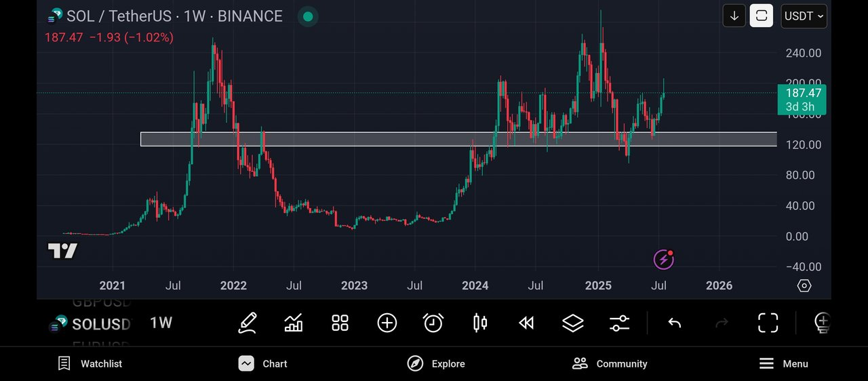The image size is (868, 381).
Task: Open the ideas lightbulb icon
Action: pyautogui.click(x=822, y=323)
